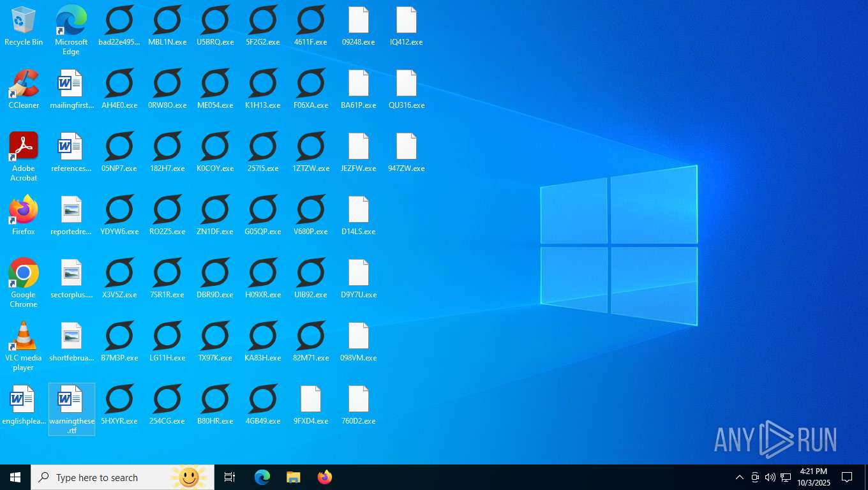Select the H09XR.exe file
This screenshot has width=868, height=490.
[263, 279]
